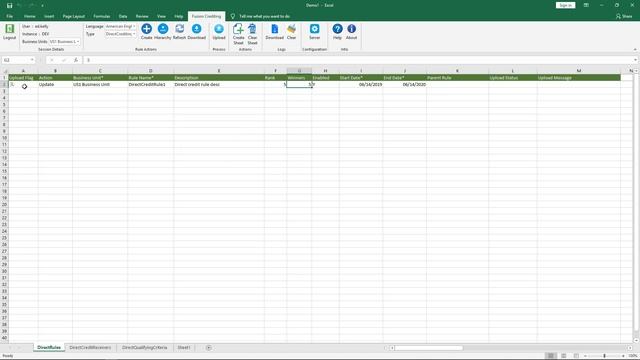Select the Direct credit rule desc cell
Screen dimensions: 640x360
(x=219, y=84)
